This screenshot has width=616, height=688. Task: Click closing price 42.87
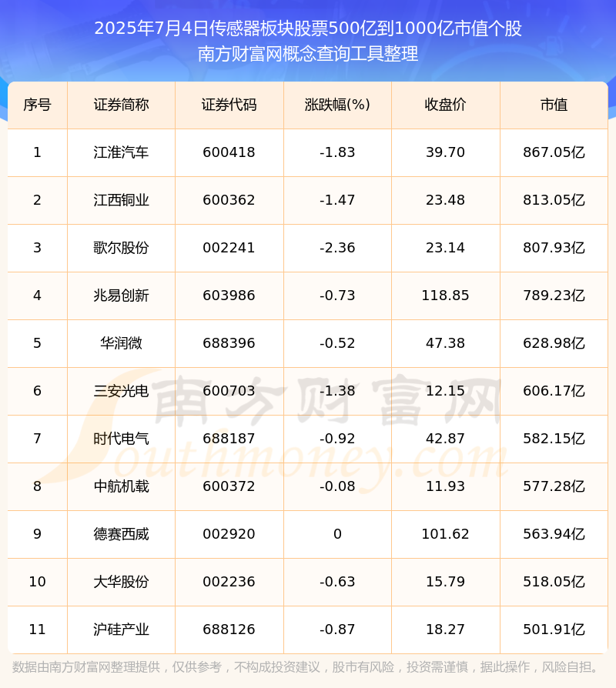pos(445,439)
